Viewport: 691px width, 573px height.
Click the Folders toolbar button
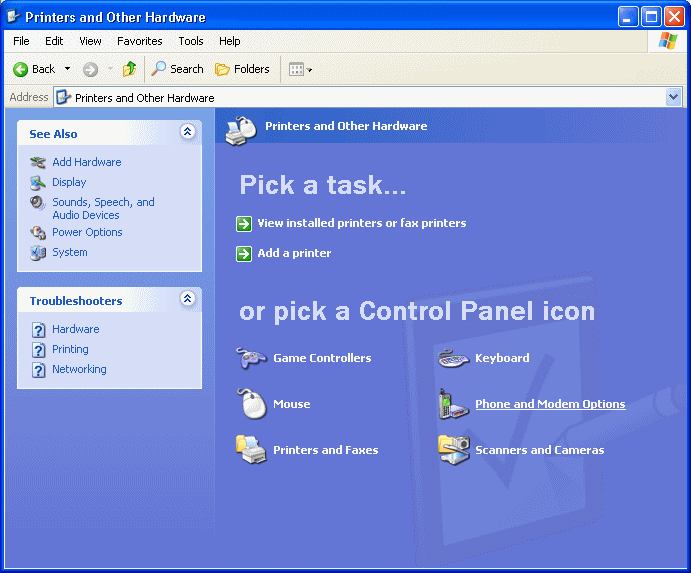(x=242, y=69)
